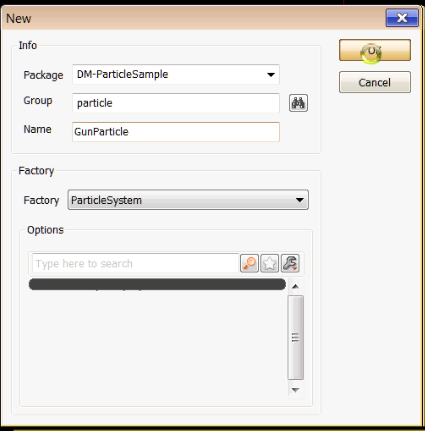Click the Cancel button
Viewport: 425px width, 431px height.
pos(375,82)
